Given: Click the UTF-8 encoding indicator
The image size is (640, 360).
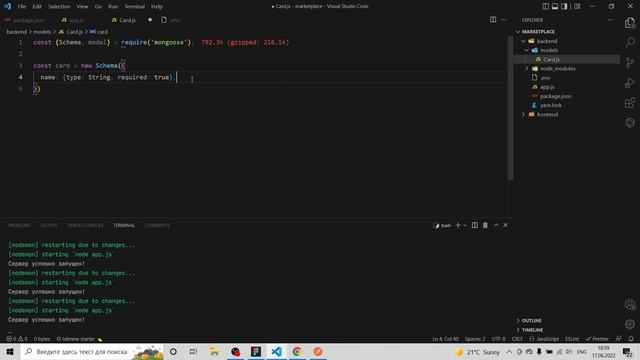Looking at the screenshot, I should (x=498, y=339).
